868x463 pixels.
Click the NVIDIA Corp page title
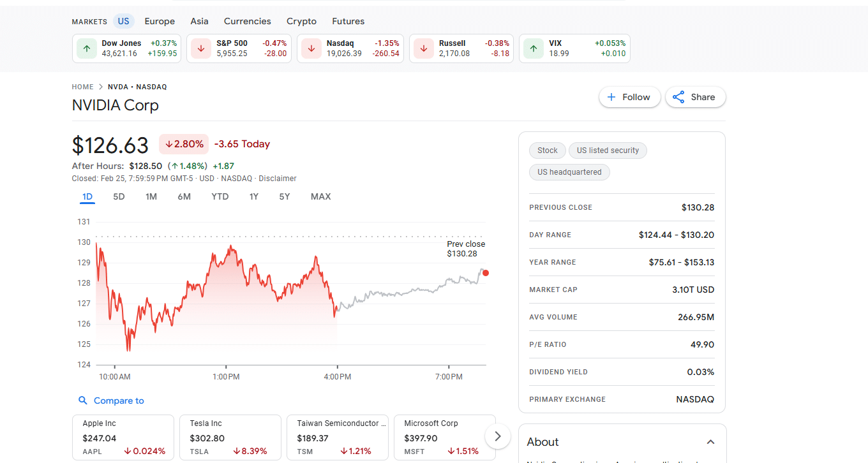(116, 105)
